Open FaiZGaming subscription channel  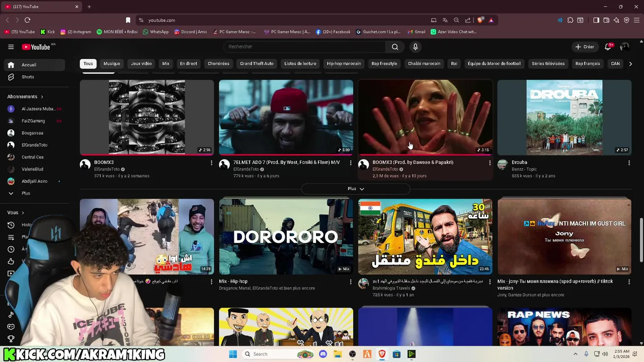pyautogui.click(x=34, y=121)
